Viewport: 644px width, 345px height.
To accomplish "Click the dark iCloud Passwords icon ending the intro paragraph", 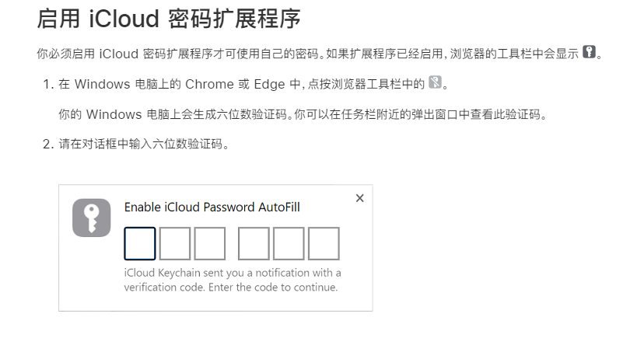I will pyautogui.click(x=590, y=53).
